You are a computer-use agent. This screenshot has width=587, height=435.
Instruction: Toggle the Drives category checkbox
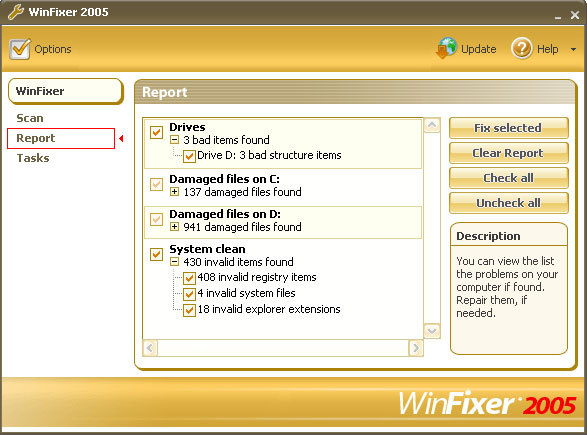click(156, 132)
